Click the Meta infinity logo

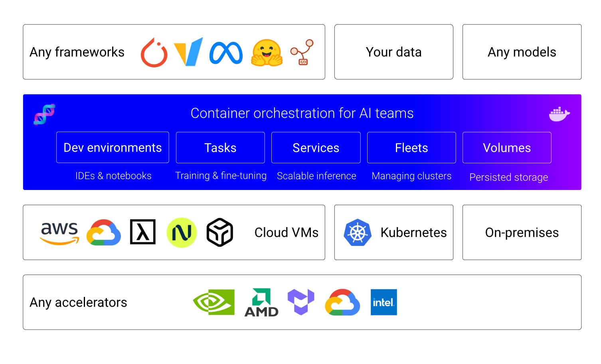click(x=226, y=53)
